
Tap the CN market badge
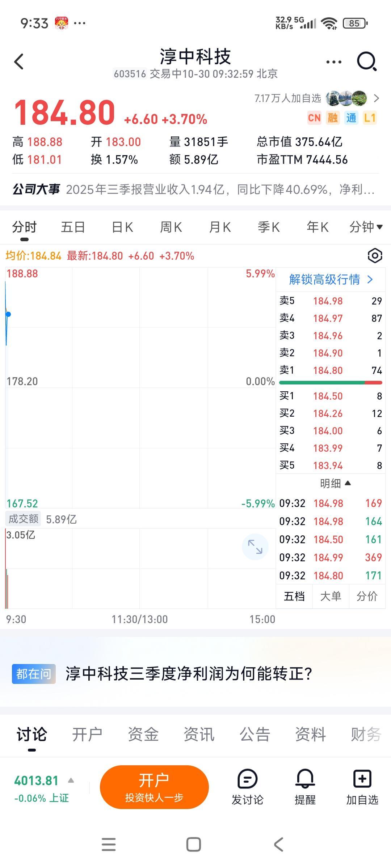[x=314, y=118]
